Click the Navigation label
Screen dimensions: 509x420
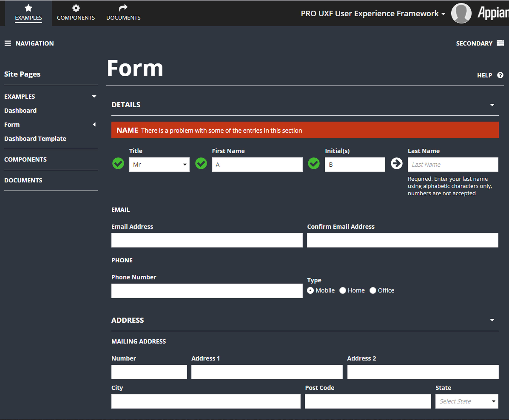pyautogui.click(x=35, y=43)
